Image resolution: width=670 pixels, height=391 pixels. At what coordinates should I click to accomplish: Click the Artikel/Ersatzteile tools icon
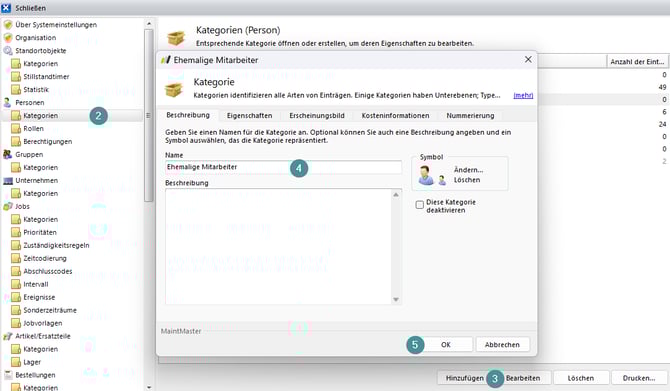pos(8,336)
